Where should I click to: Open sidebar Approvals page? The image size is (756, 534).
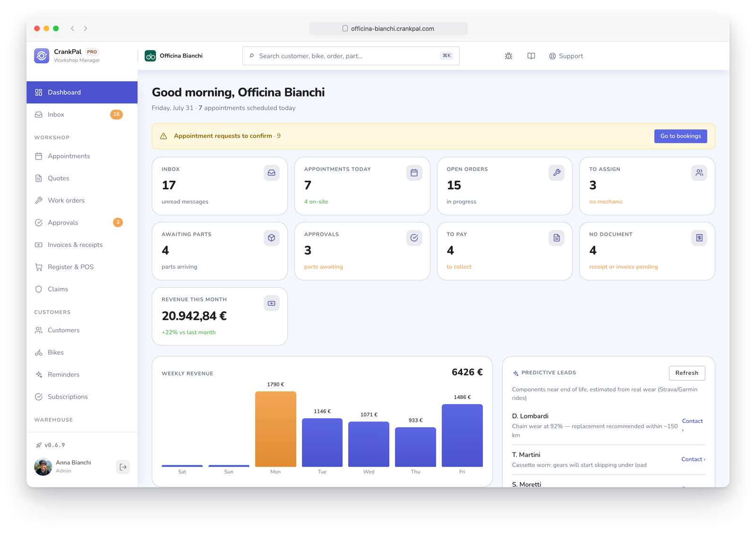pos(82,222)
